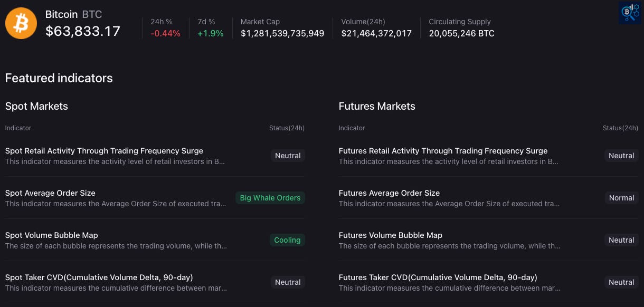This screenshot has height=307, width=644.
Task: Open the Bitcoin analysis icon at top right
Action: click(630, 13)
